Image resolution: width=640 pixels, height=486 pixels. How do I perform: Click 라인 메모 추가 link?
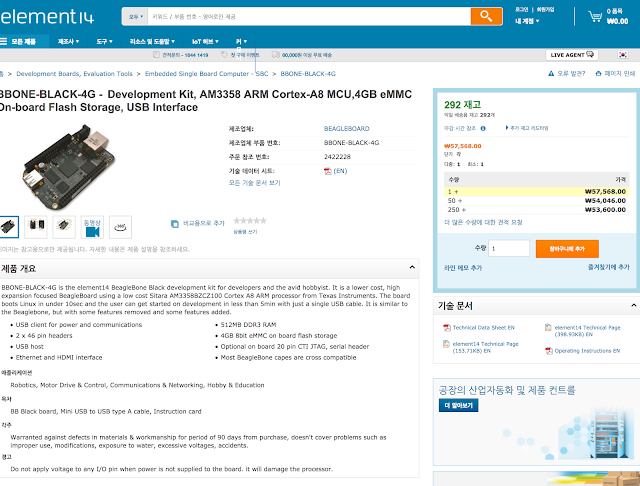(x=463, y=268)
